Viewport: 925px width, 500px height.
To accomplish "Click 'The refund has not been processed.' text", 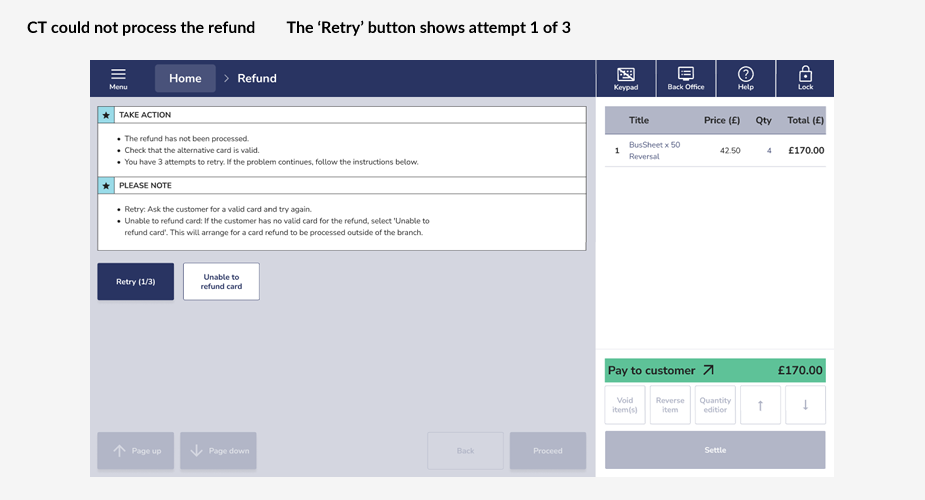I will click(x=186, y=139).
